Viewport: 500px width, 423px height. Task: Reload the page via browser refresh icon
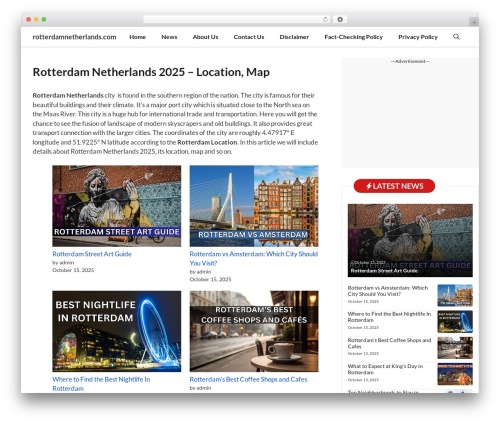coord(325,19)
